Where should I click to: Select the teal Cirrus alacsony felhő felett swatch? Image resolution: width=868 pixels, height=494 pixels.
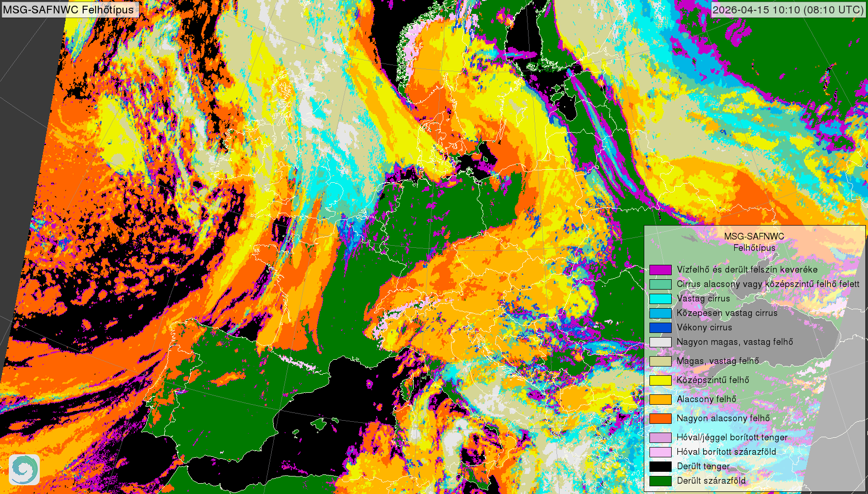tap(660, 284)
